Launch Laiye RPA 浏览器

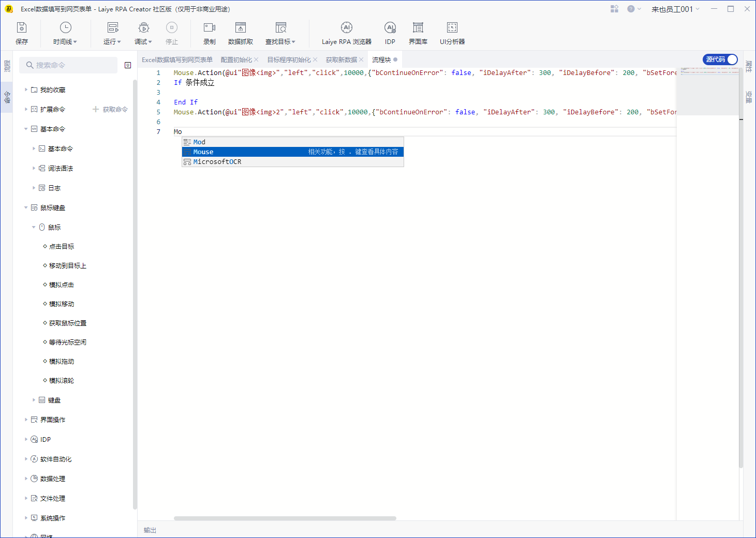pyautogui.click(x=347, y=33)
